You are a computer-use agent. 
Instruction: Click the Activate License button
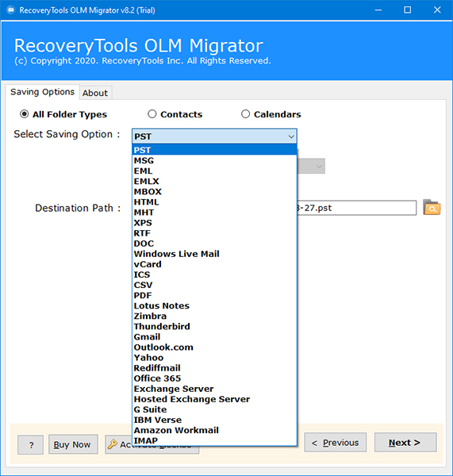(119, 444)
